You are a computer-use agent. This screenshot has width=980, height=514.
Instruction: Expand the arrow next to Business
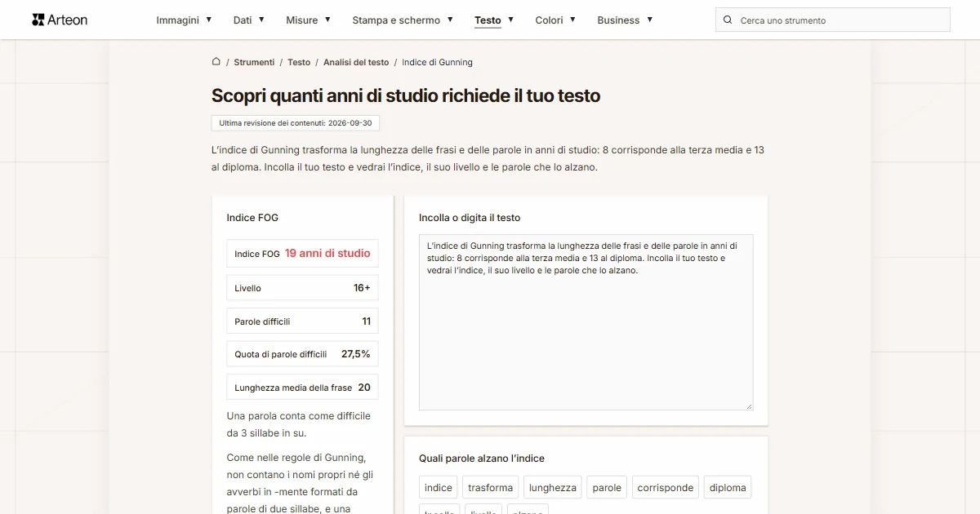(x=649, y=20)
